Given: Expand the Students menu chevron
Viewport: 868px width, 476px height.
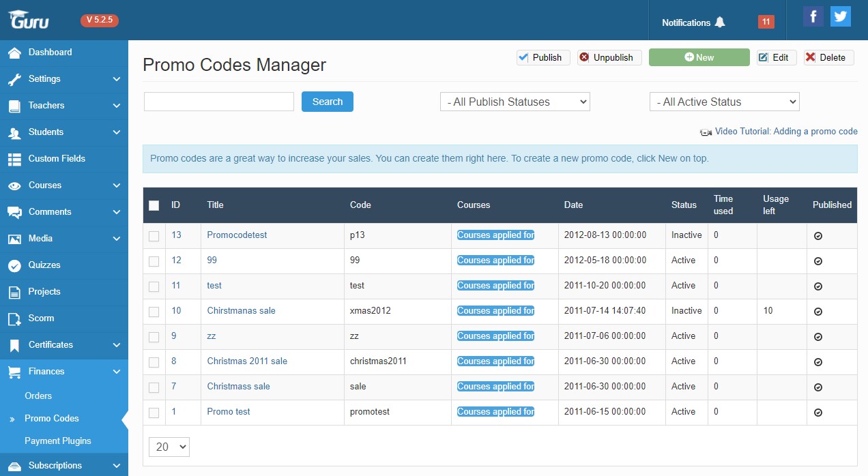Looking at the screenshot, I should pyautogui.click(x=117, y=132).
